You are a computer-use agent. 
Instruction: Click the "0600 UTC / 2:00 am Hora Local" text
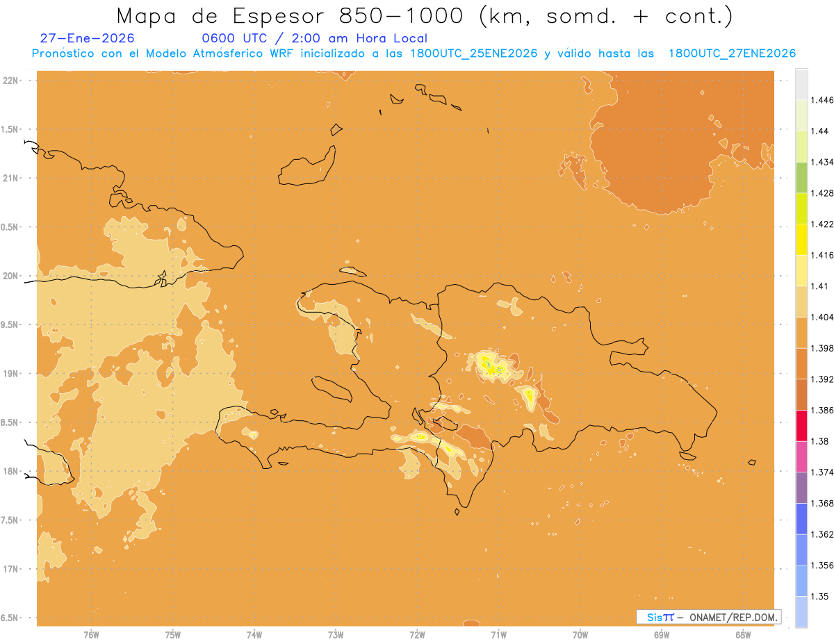coord(314,39)
